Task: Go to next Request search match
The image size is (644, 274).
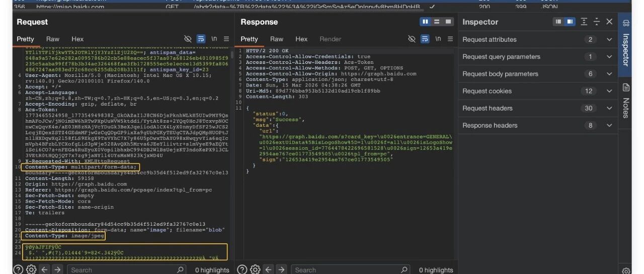Action: [57, 269]
